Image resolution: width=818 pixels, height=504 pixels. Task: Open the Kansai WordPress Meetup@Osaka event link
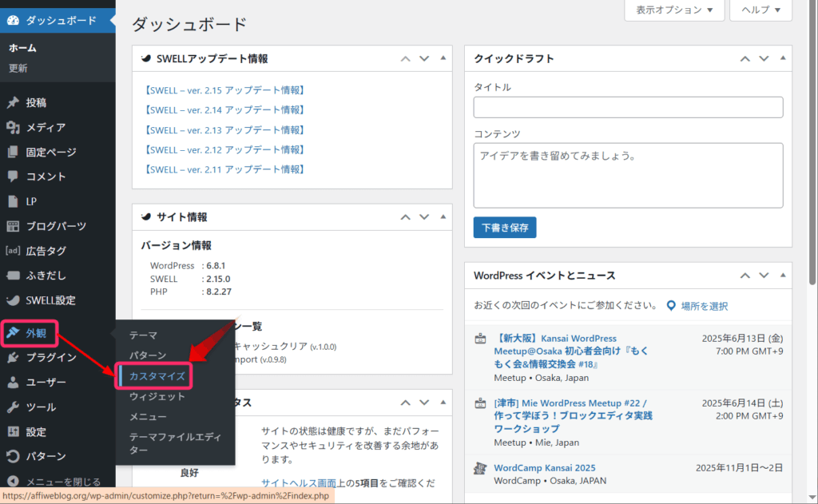[x=571, y=351]
